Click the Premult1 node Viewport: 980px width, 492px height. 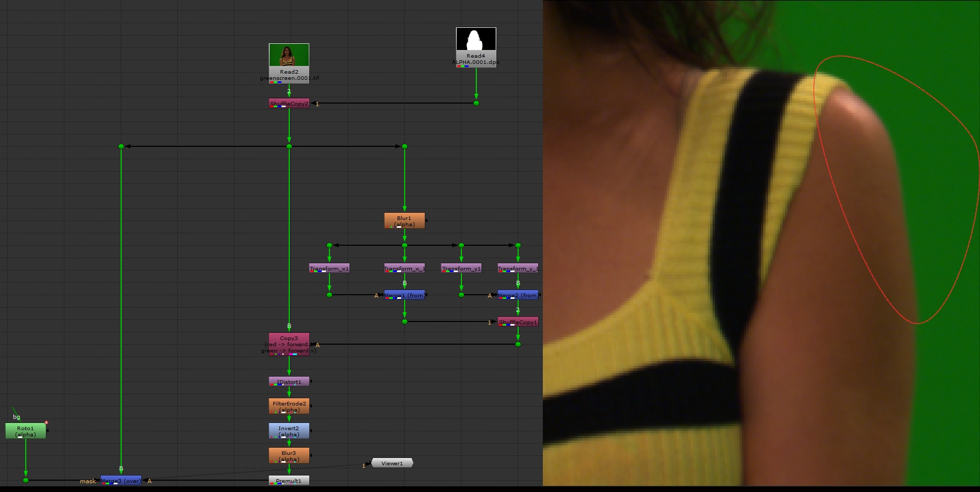pyautogui.click(x=289, y=481)
